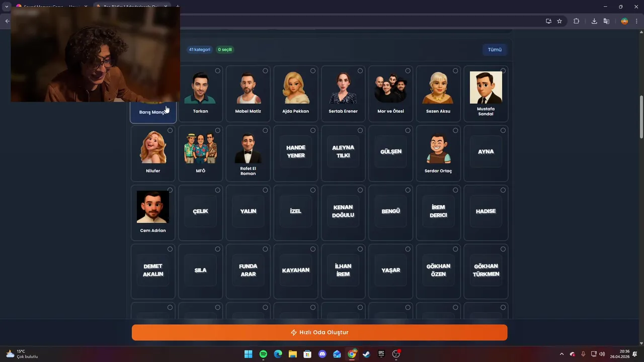This screenshot has height=362, width=644.
Task: Open a new browser tab
Action: (178, 7)
